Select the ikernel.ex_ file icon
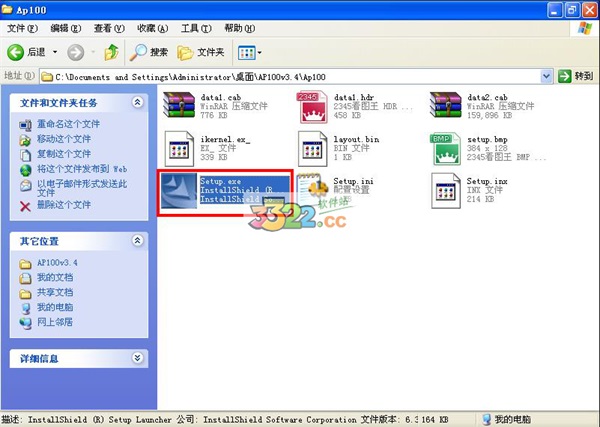 179,148
